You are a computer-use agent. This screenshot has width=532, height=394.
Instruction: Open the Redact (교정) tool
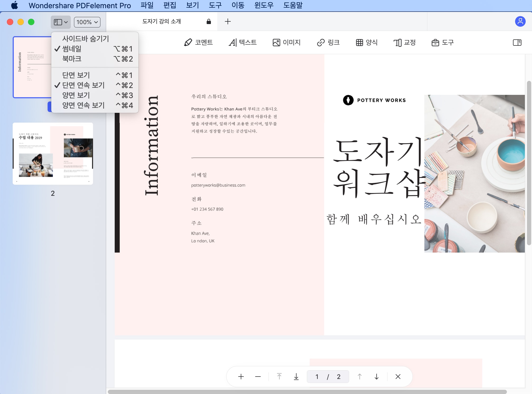(405, 43)
